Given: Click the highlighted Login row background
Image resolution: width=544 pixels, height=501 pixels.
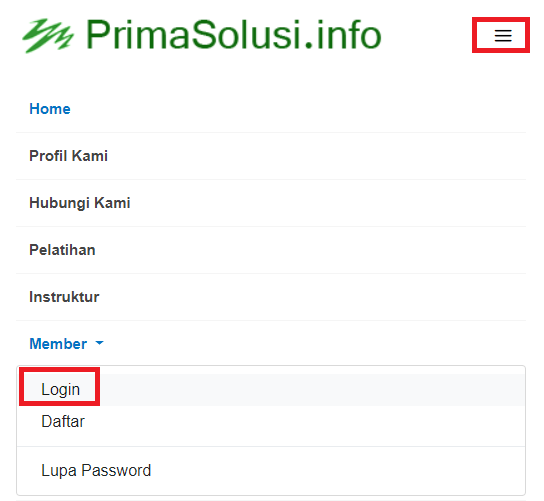Looking at the screenshot, I should tap(271, 390).
